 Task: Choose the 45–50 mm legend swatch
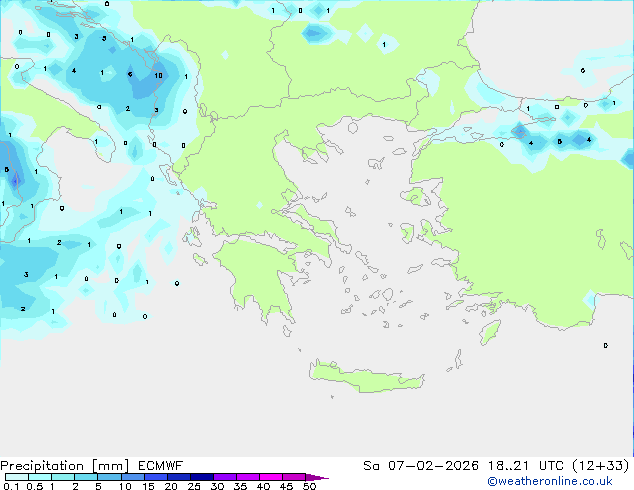(294, 477)
